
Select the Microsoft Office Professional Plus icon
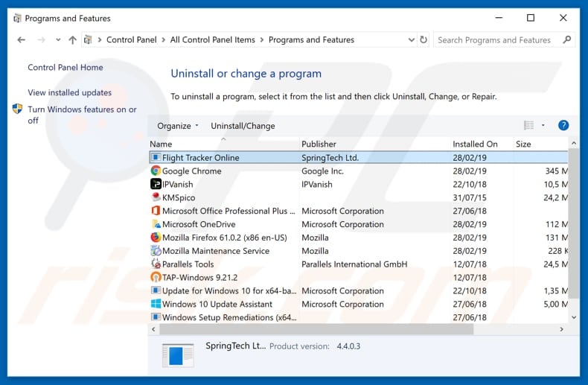(x=156, y=211)
